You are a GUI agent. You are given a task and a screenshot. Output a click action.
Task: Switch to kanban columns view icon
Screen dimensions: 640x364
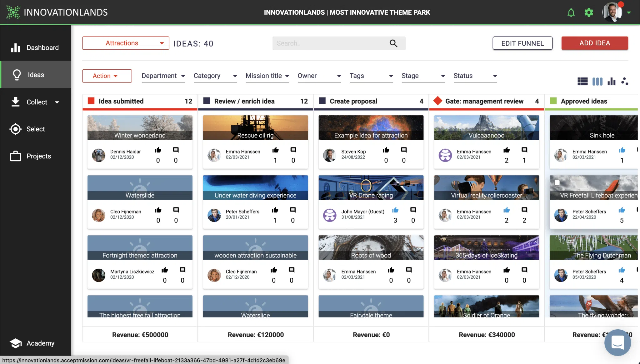[597, 82]
